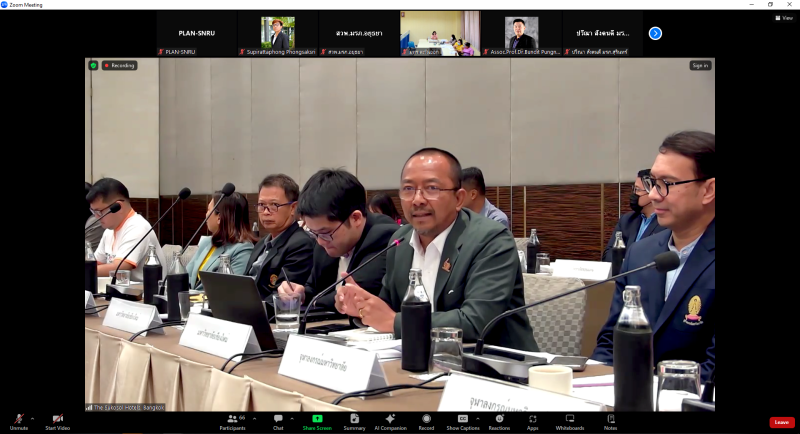Image resolution: width=800 pixels, height=434 pixels.
Task: Open the View menu at top right
Action: 784,18
